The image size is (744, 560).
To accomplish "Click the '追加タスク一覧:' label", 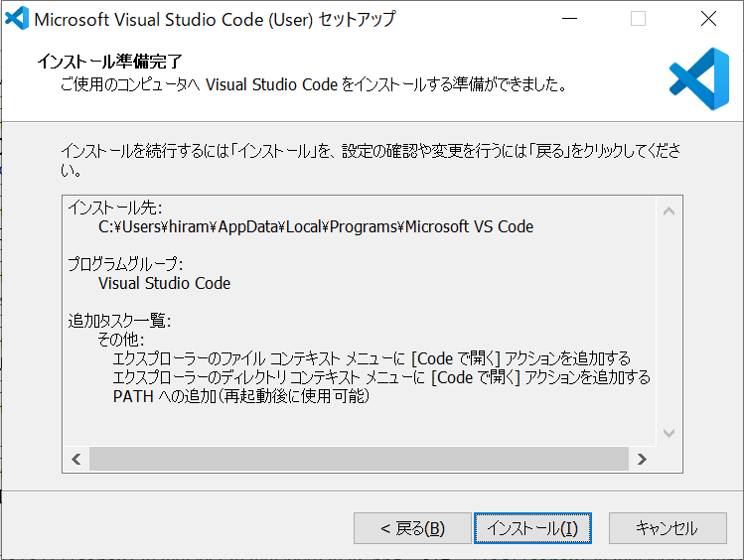I will click(x=119, y=321).
